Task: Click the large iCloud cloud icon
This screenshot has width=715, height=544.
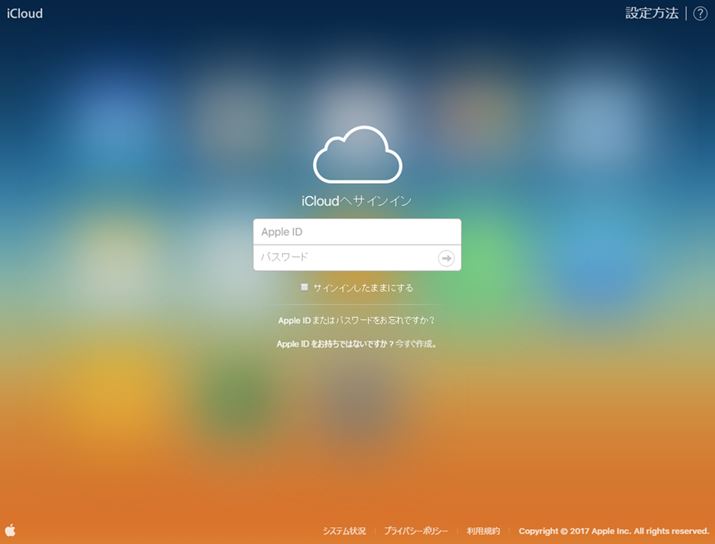Action: pos(358,155)
